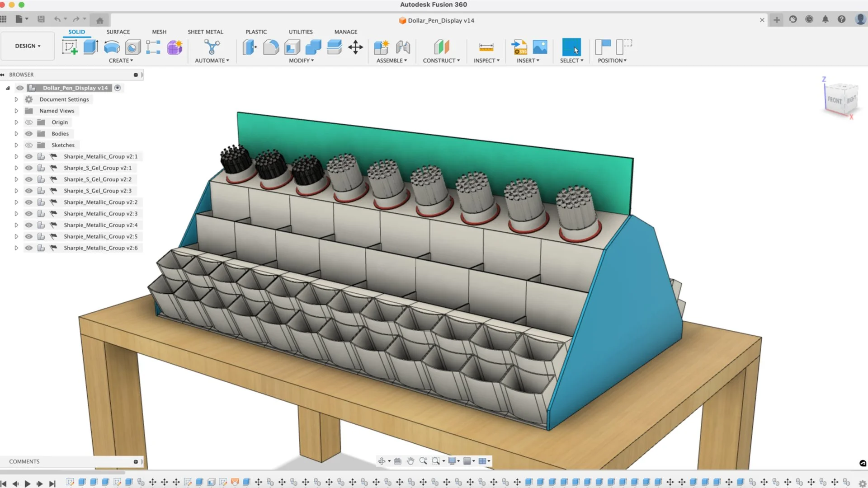The width and height of the screenshot is (868, 488).
Task: Click the ViewCube FRONT face
Action: coord(835,100)
